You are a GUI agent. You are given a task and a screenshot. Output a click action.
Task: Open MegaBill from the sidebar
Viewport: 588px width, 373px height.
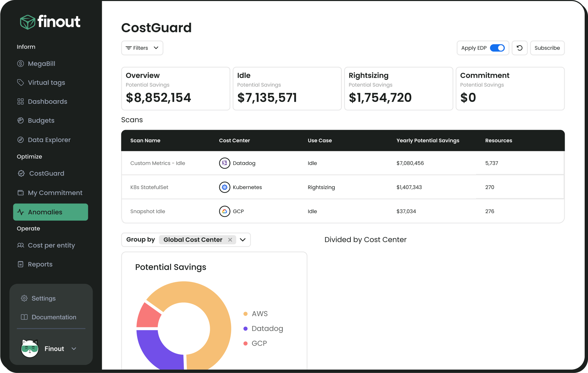click(x=41, y=63)
